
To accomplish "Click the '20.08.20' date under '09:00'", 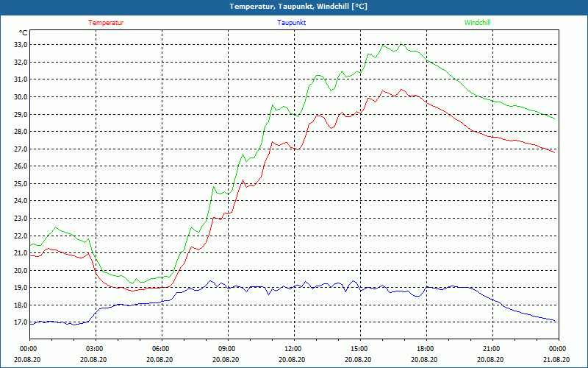I will [226, 359].
